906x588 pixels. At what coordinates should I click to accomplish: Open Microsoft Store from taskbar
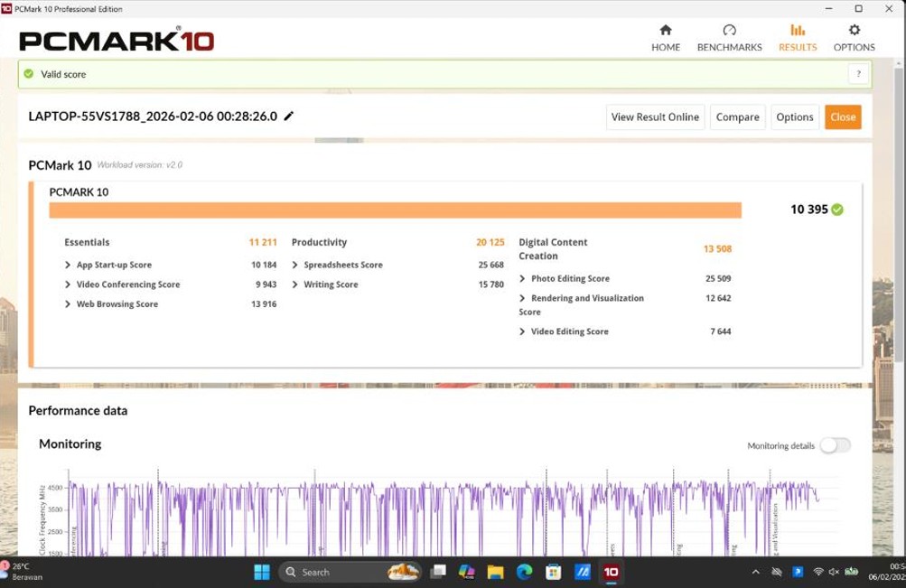(553, 573)
